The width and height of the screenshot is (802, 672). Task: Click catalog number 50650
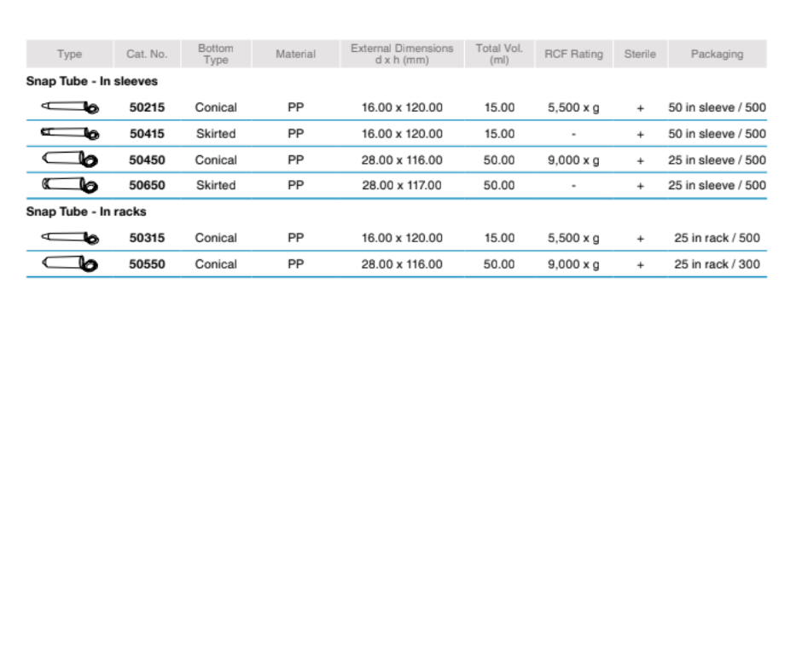click(148, 185)
